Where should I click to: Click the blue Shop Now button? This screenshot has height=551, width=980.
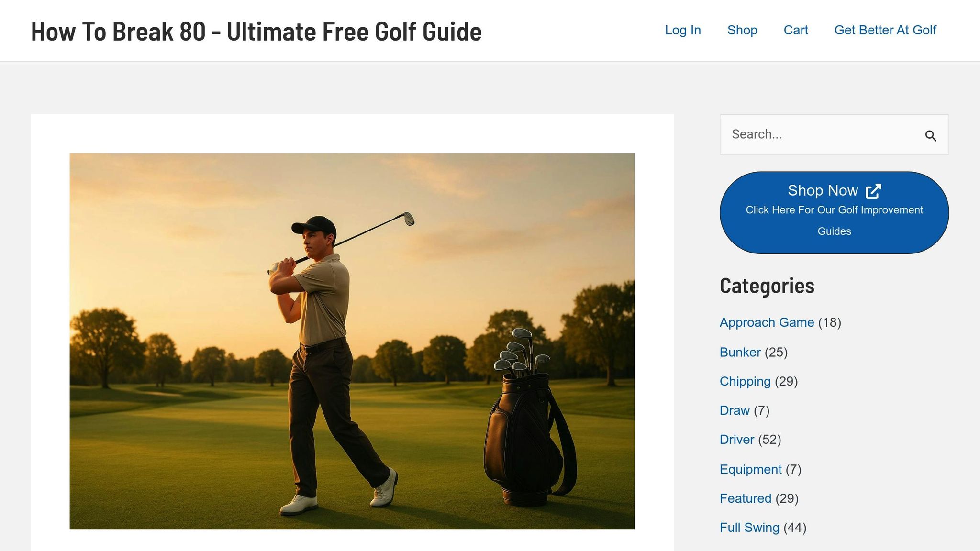[834, 212]
